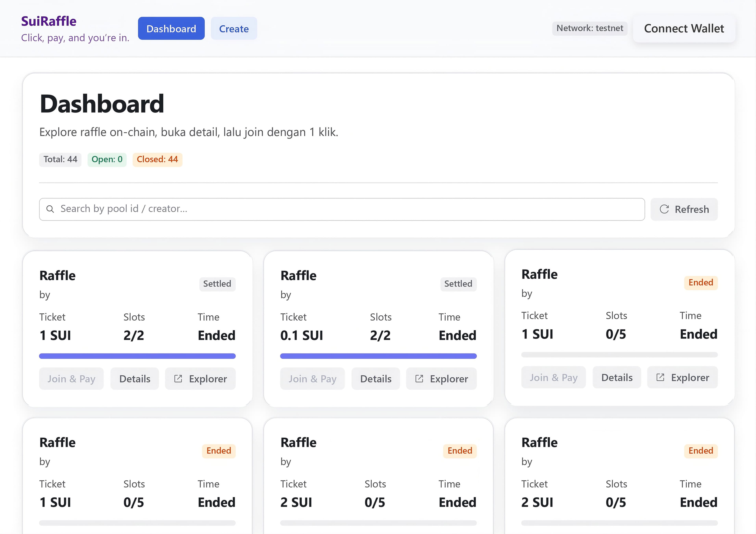This screenshot has height=534, width=756.
Task: Click the Refresh circular arrow icon
Action: click(664, 209)
